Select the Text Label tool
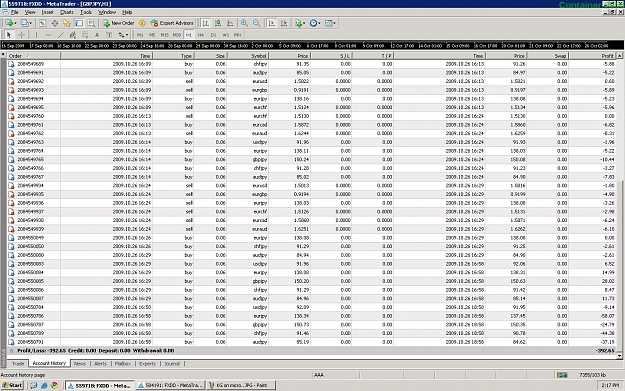 [x=108, y=35]
